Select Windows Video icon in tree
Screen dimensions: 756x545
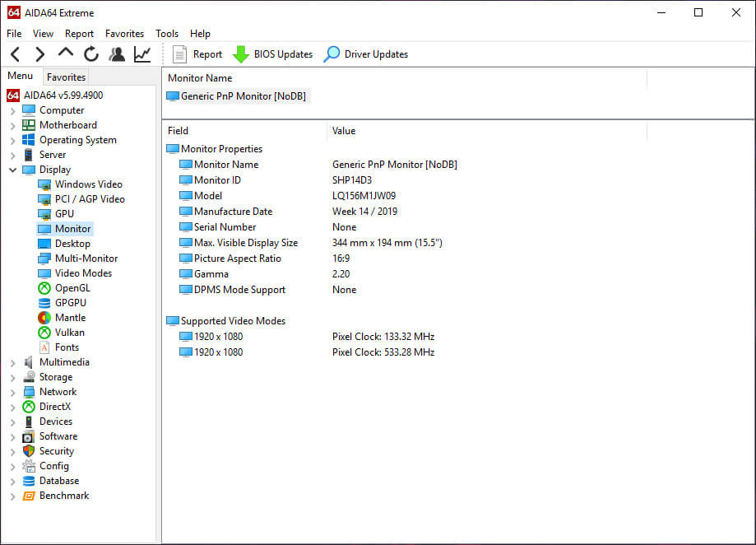coord(44,184)
